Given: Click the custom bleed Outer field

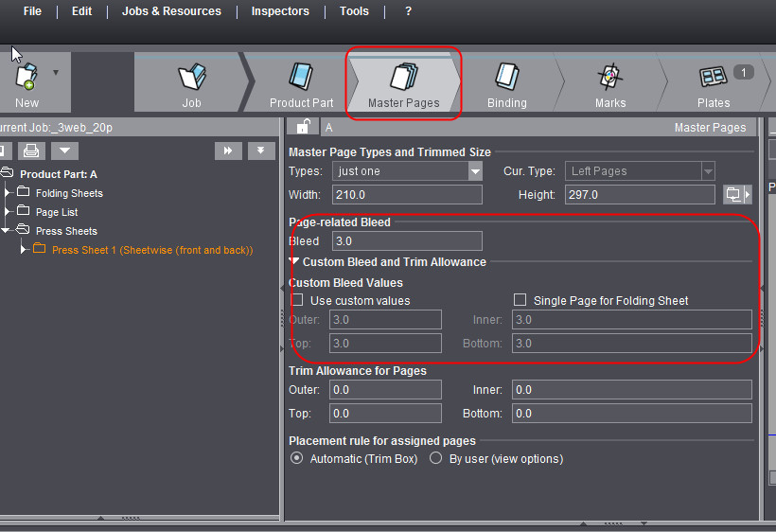Looking at the screenshot, I should (x=385, y=320).
